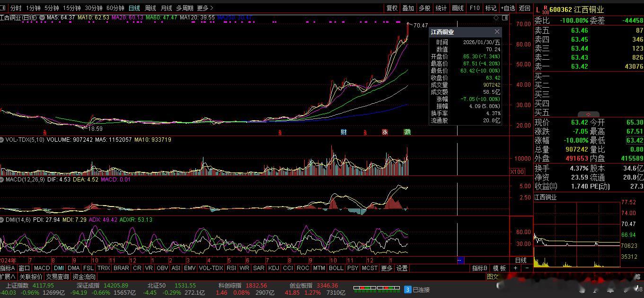Open dropdown arrow beside 江西铜业(日线) title
The image size is (644, 298).
tap(41, 18)
